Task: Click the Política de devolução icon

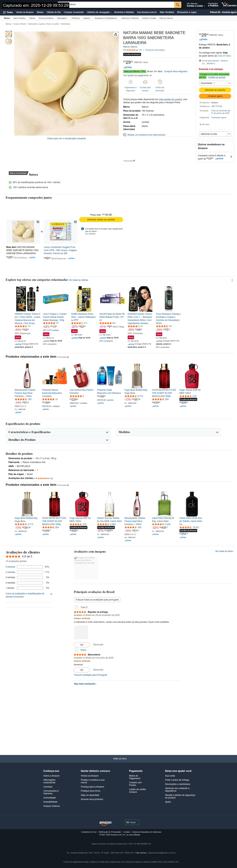Action: 160,82
